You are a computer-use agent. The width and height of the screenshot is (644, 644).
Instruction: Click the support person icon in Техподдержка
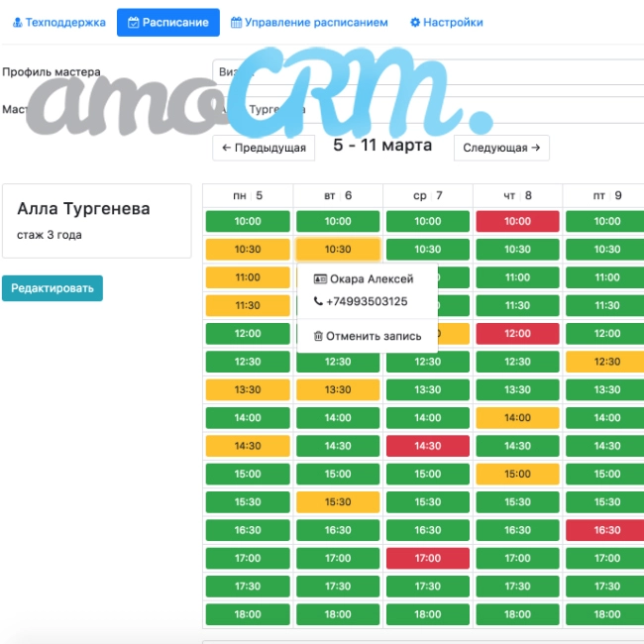pos(18,22)
